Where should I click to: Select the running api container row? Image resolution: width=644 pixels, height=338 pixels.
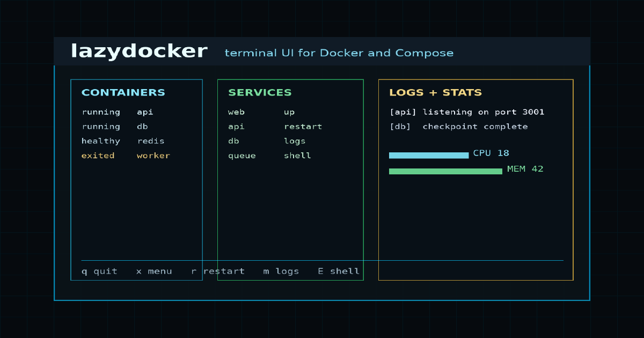pos(118,112)
